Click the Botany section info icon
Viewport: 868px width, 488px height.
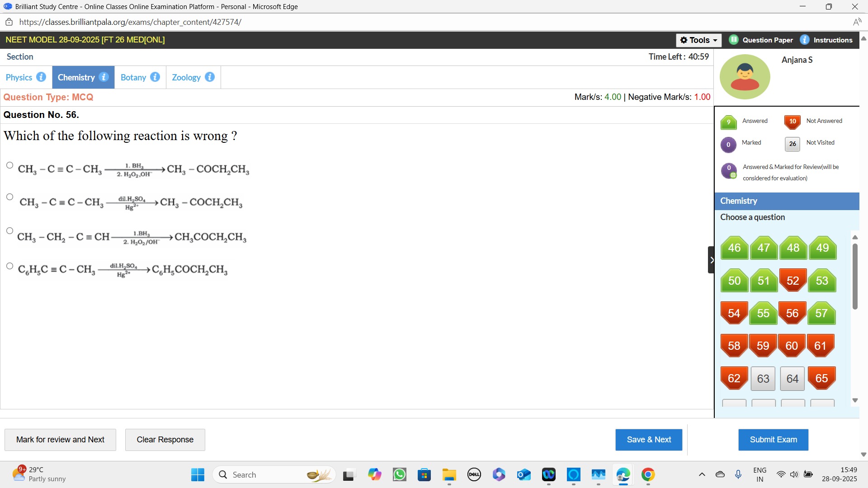155,77
